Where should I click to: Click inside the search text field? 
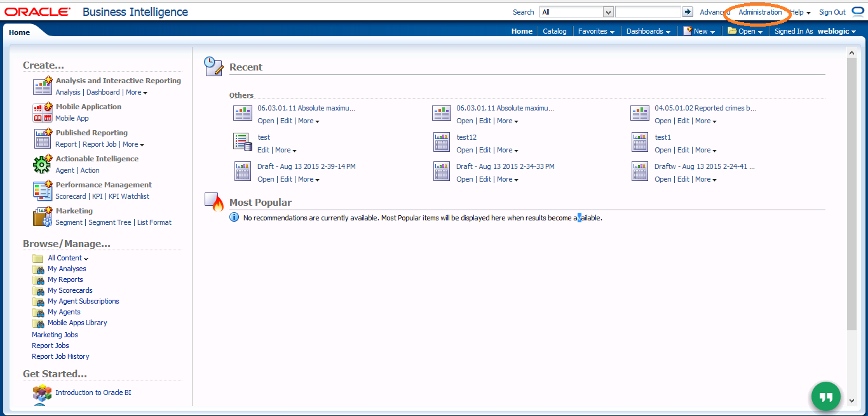click(648, 12)
